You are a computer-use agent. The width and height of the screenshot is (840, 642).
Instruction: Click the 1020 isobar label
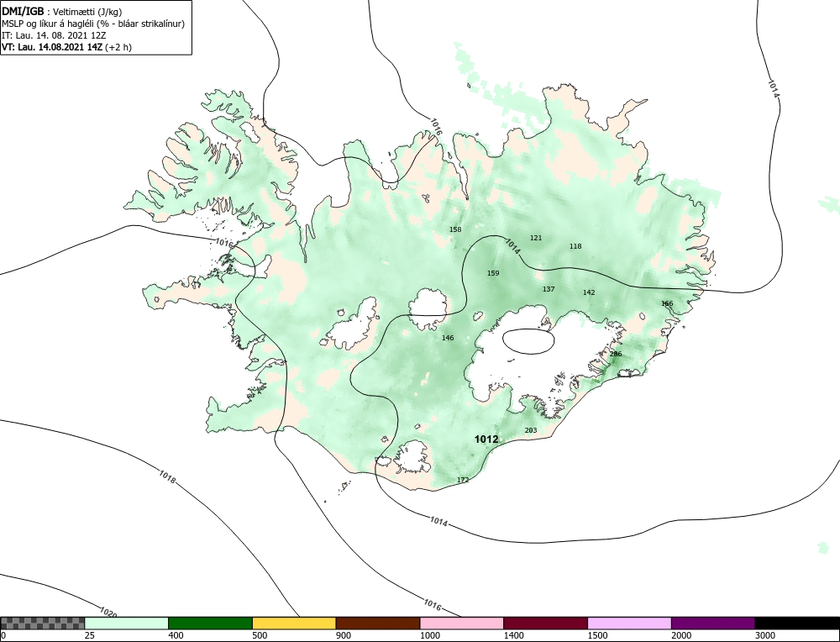[108, 612]
